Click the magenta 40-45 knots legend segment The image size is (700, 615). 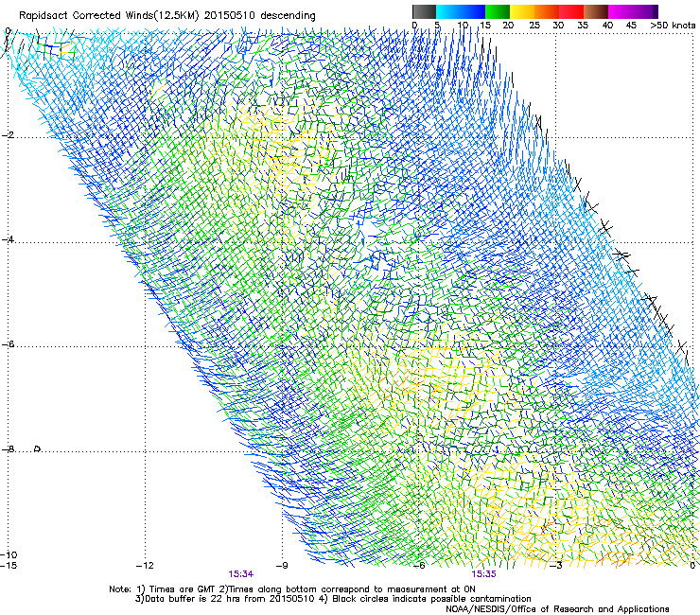(621, 11)
